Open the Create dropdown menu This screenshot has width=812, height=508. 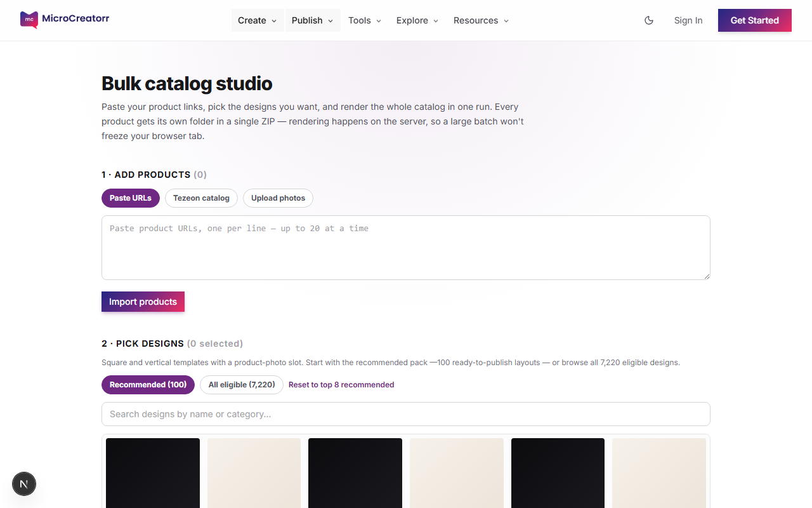click(x=258, y=20)
